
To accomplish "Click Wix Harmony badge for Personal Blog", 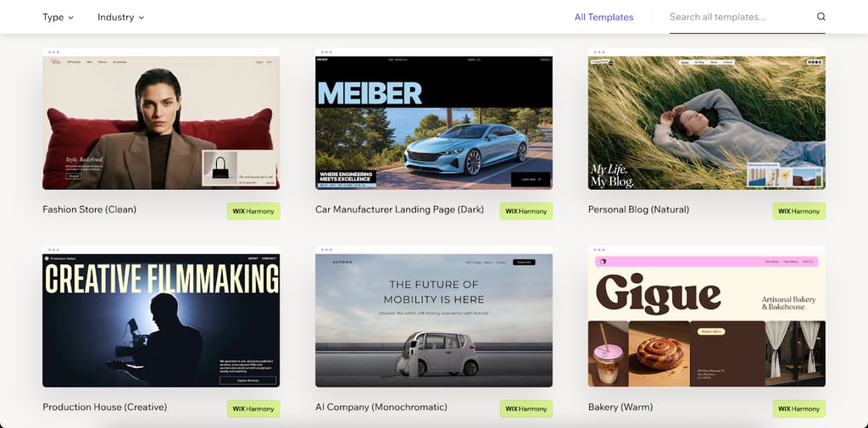I will [799, 211].
